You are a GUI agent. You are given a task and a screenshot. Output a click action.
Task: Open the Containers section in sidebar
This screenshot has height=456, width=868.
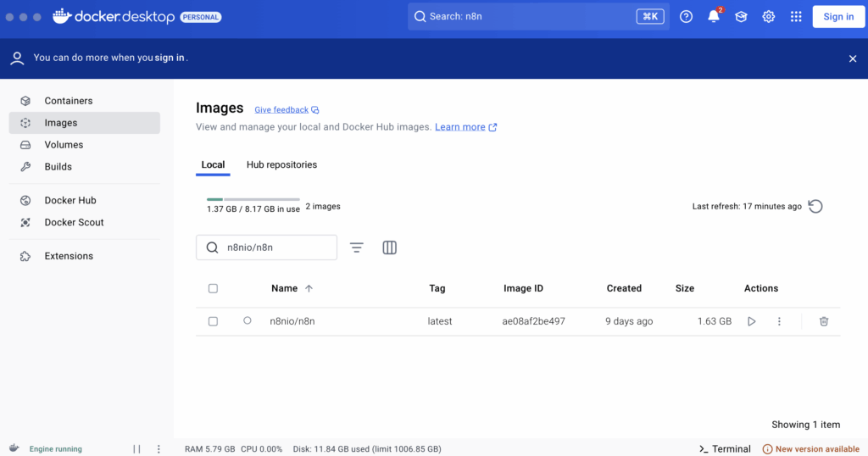click(84, 101)
